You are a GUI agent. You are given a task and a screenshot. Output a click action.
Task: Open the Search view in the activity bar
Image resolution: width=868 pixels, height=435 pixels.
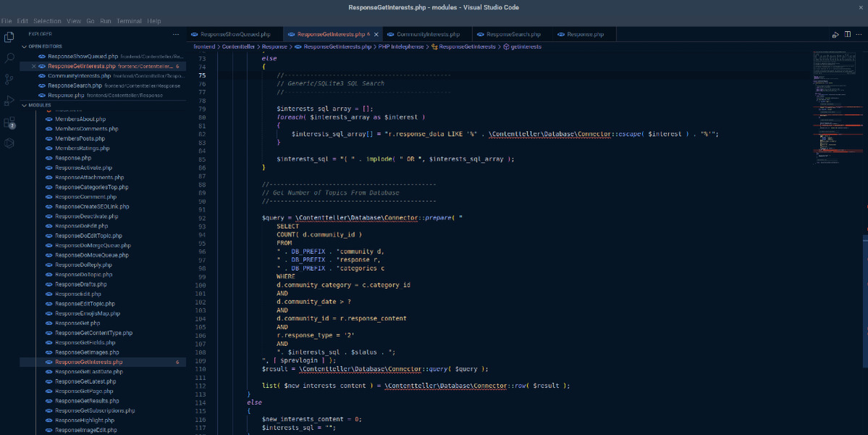point(9,56)
